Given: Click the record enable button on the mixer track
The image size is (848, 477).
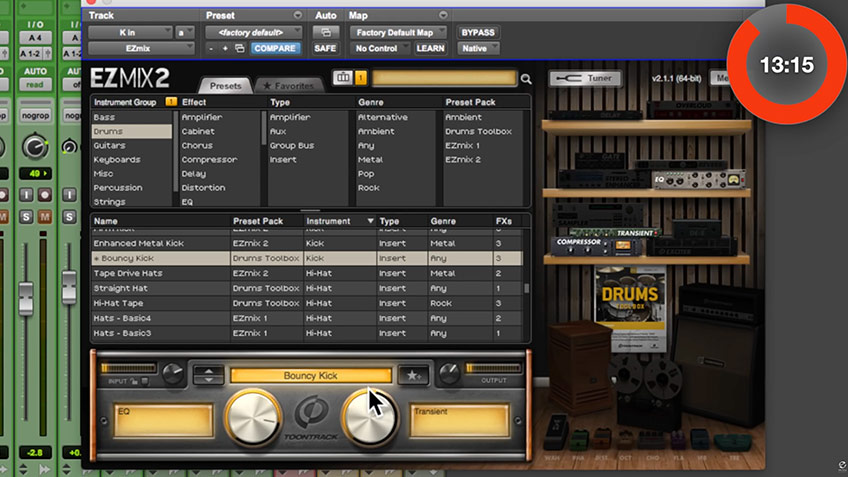Looking at the screenshot, I should click(45, 195).
